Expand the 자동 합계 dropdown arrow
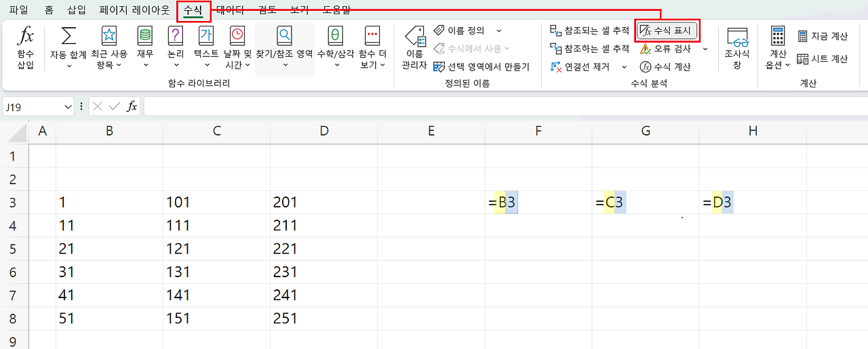 pyautogui.click(x=69, y=66)
